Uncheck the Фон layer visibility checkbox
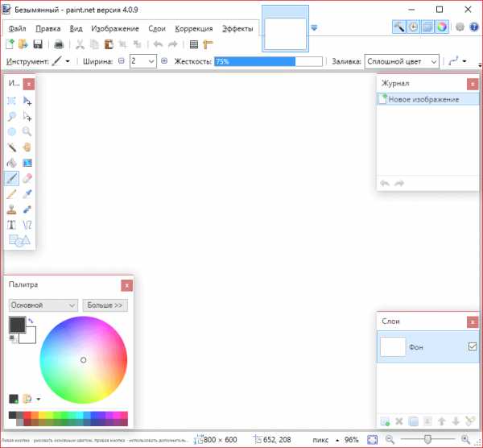The height and width of the screenshot is (448, 483). [473, 346]
